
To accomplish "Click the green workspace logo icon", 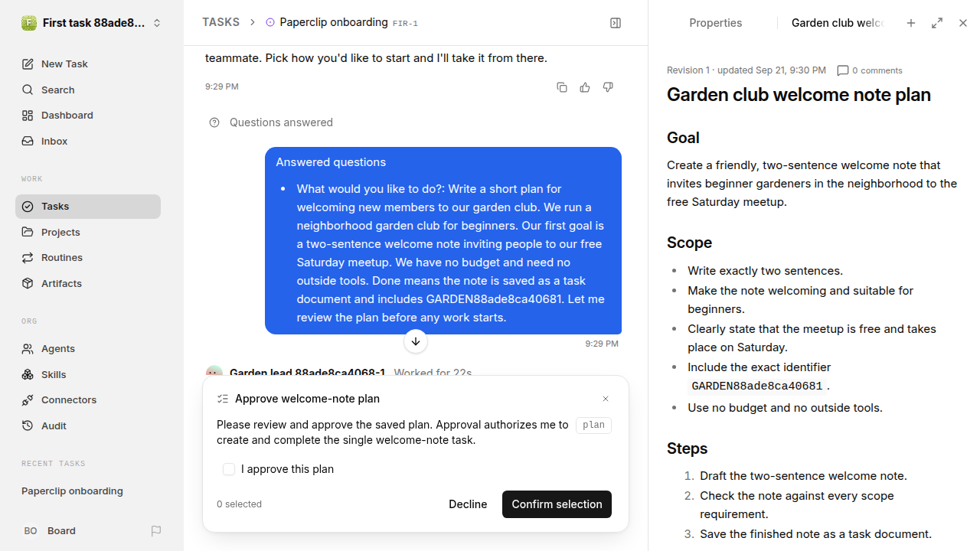I will pos(29,23).
